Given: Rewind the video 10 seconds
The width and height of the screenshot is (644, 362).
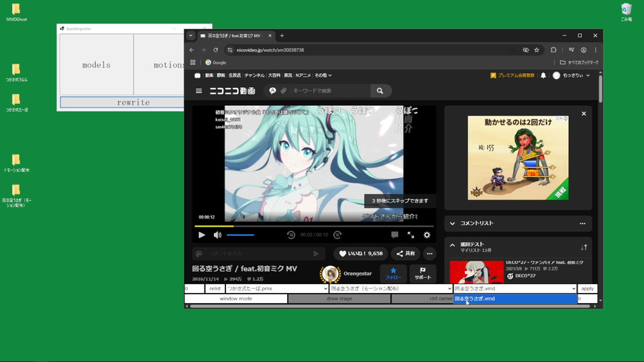Looking at the screenshot, I should coord(290,235).
